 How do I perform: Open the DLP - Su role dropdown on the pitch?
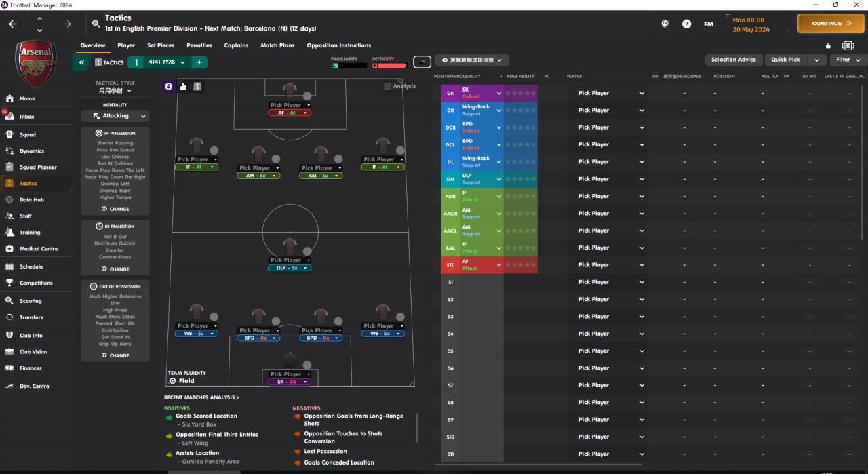coord(290,268)
